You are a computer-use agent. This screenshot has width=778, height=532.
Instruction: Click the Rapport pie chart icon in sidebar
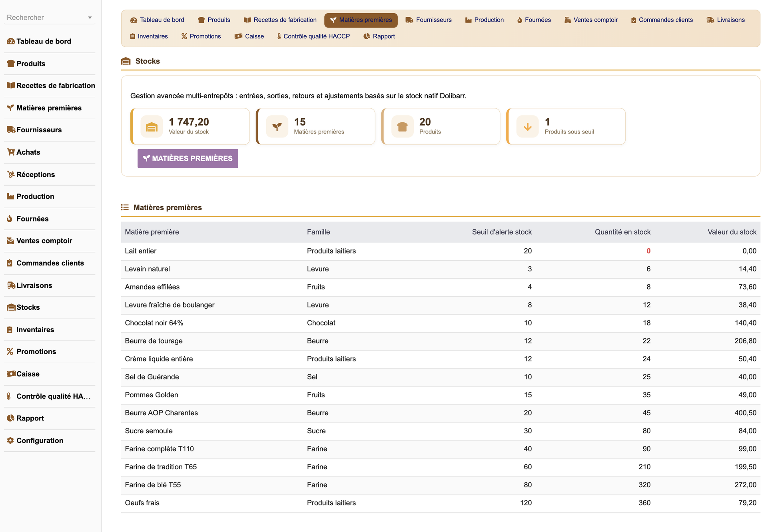pyautogui.click(x=11, y=418)
